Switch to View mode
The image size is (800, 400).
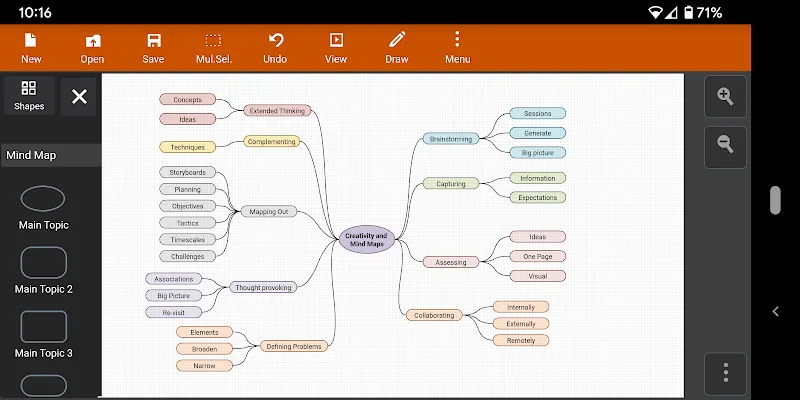(x=336, y=47)
